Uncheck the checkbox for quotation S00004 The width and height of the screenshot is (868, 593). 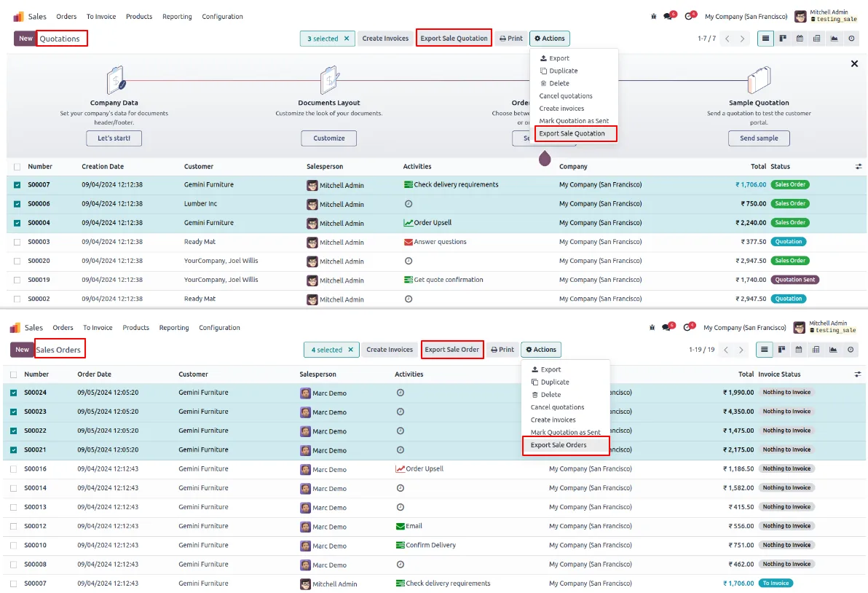pos(17,223)
